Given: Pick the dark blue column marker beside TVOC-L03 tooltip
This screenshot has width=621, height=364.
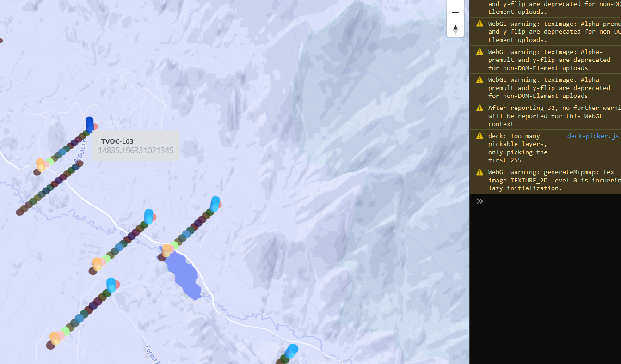Looking at the screenshot, I should tap(90, 125).
